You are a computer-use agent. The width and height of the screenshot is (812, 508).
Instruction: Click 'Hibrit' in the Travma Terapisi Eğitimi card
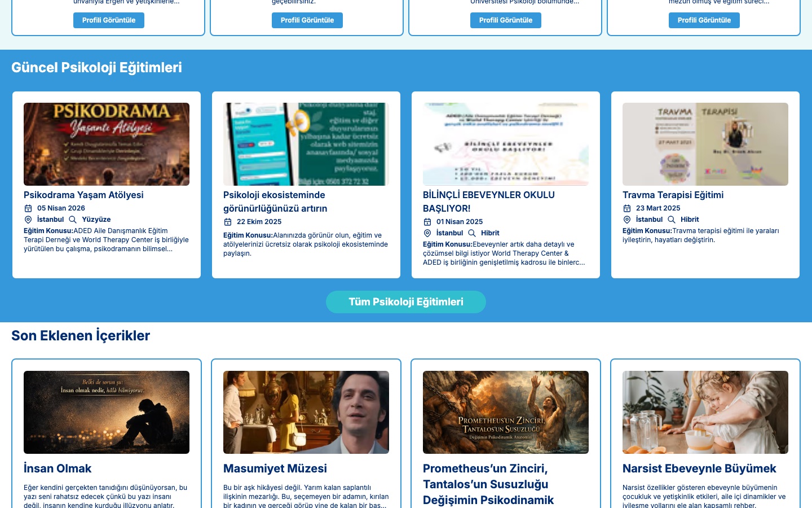[690, 220]
